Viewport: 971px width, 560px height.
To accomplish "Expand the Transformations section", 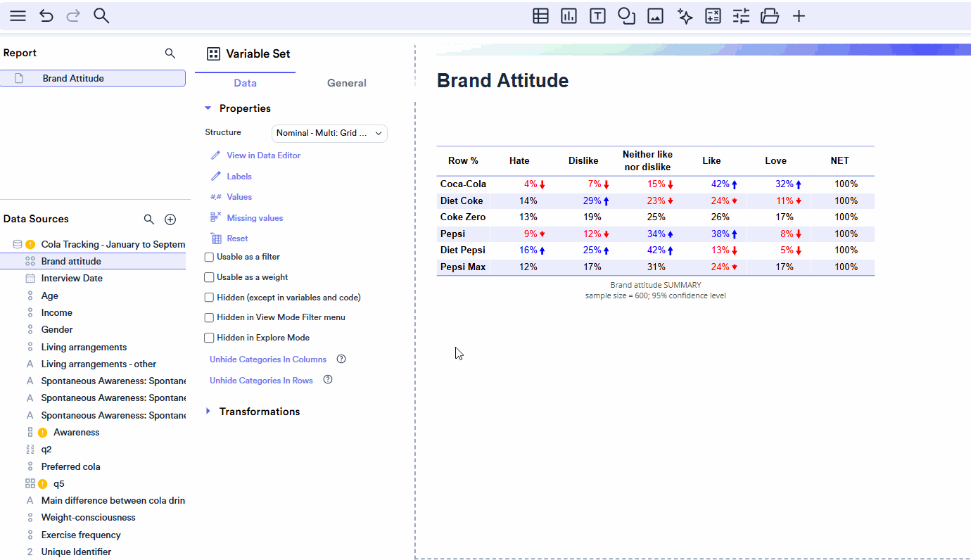I will 208,412.
